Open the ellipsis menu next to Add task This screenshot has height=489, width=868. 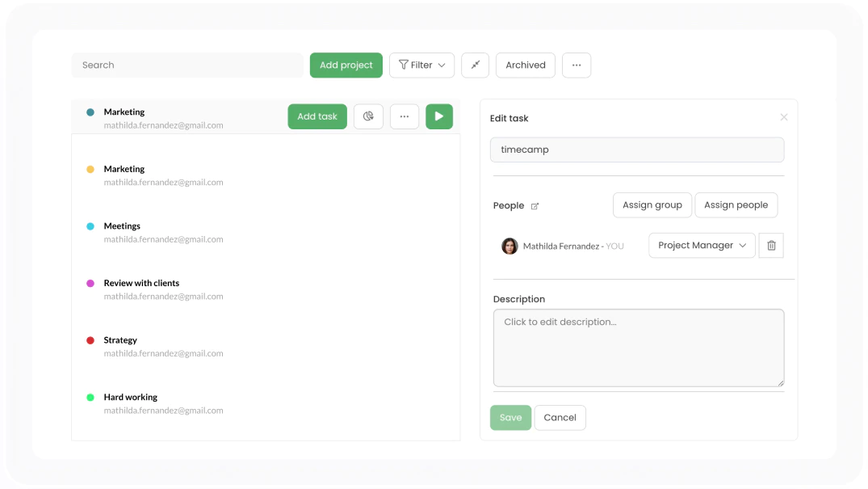[404, 116]
